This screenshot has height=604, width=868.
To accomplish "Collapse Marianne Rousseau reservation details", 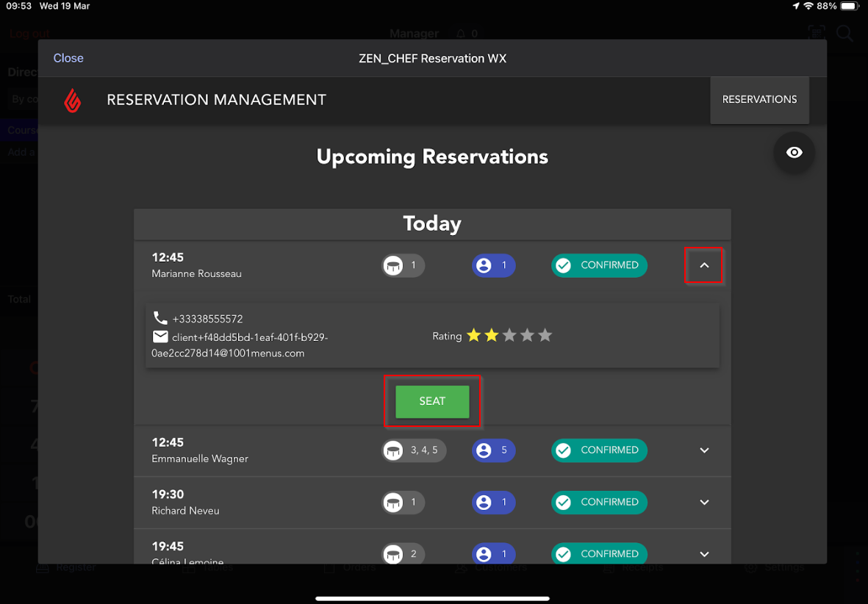I will [704, 265].
